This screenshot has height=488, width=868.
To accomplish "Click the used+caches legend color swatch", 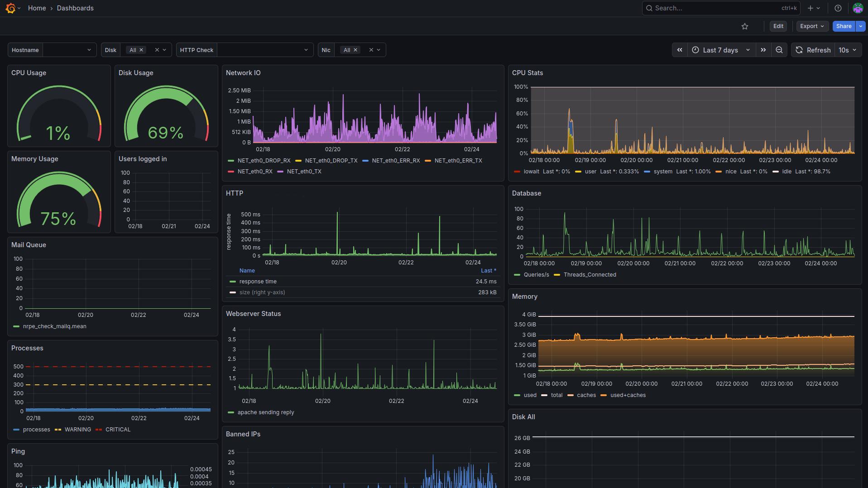I will (604, 395).
